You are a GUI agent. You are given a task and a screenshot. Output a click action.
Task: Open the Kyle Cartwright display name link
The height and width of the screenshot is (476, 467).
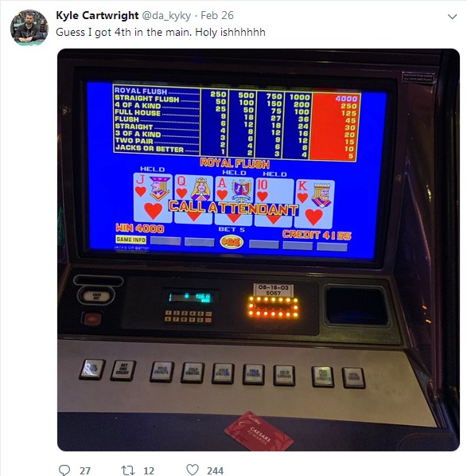pos(97,15)
